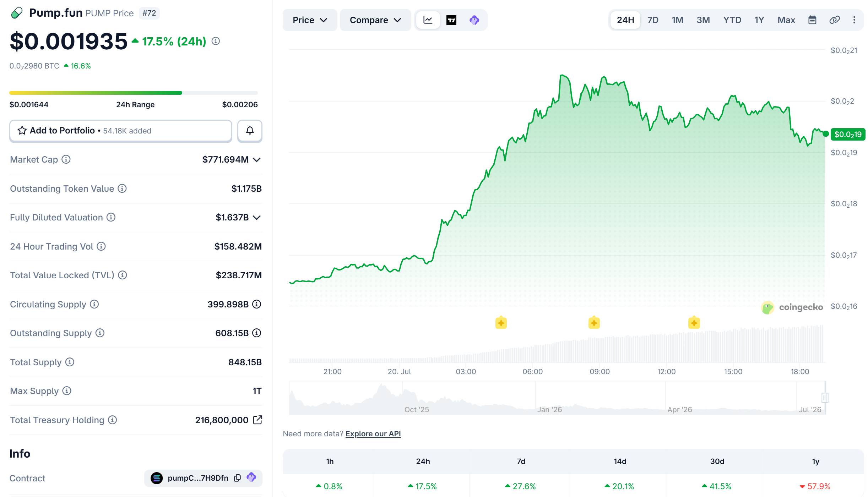The image size is (868, 497).
Task: Open the Compare dropdown
Action: pyautogui.click(x=375, y=20)
